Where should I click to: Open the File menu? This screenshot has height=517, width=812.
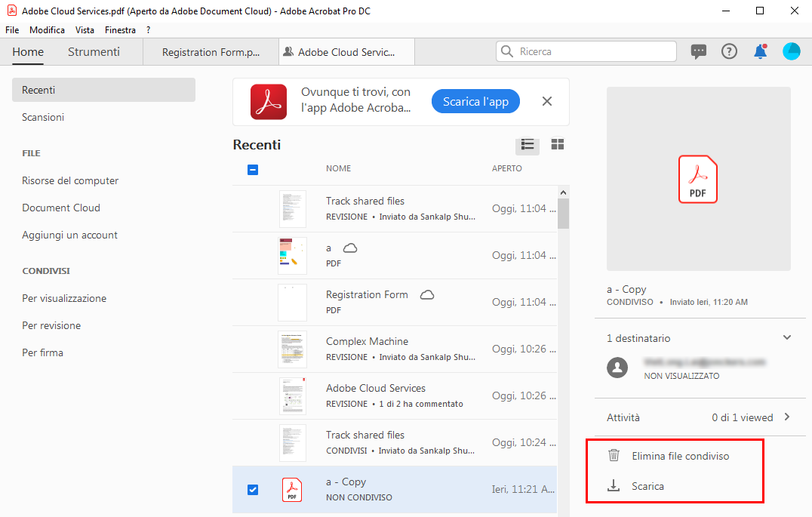[12, 30]
